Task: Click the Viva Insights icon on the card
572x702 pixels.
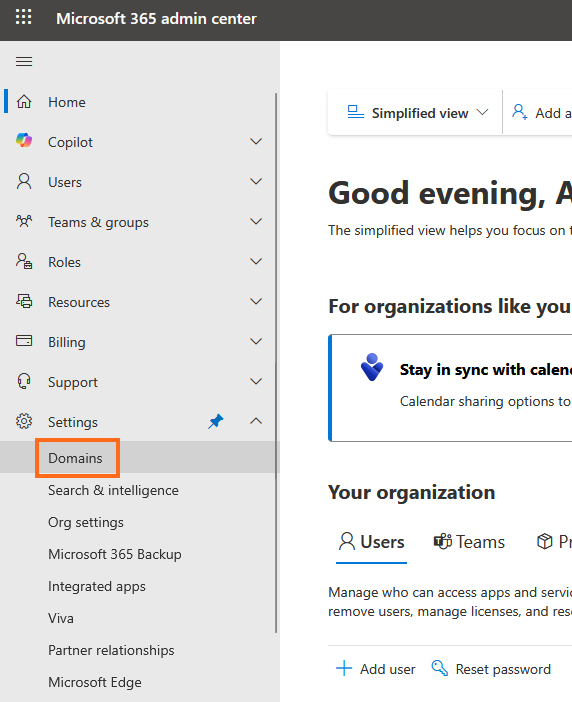Action: point(372,367)
